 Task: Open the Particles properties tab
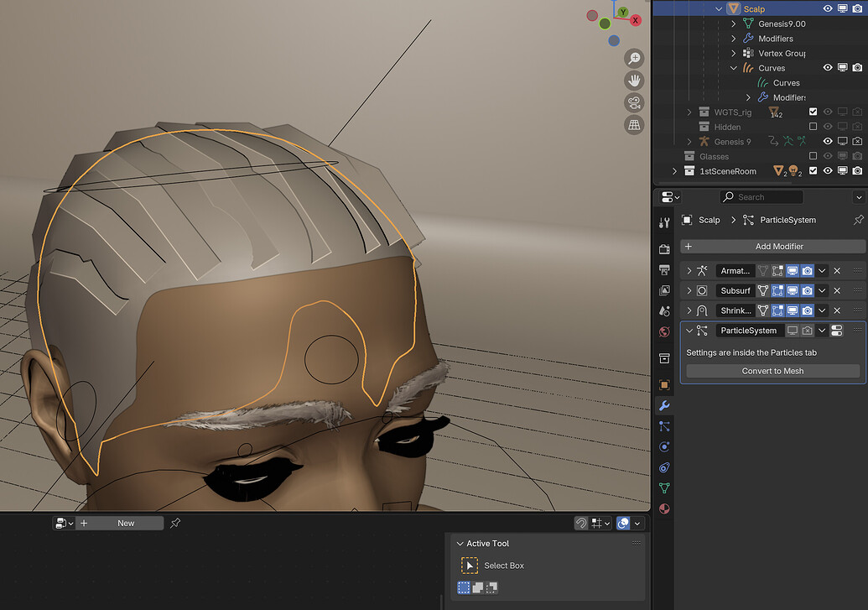[664, 426]
